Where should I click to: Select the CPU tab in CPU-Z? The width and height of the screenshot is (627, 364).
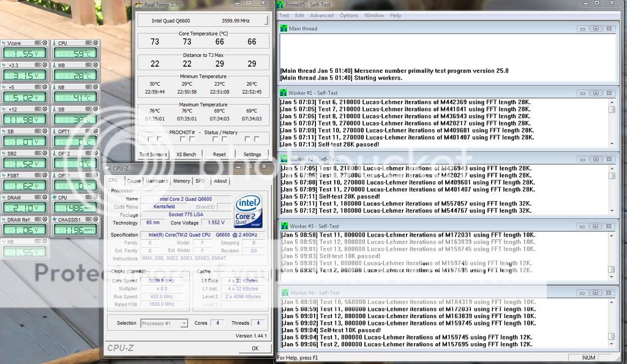coord(113,180)
